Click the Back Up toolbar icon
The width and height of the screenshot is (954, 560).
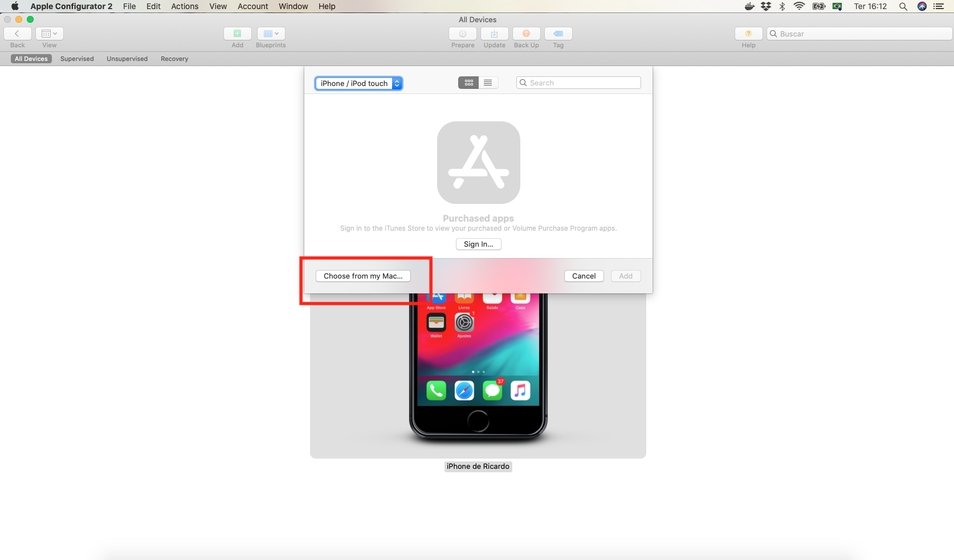click(x=526, y=34)
